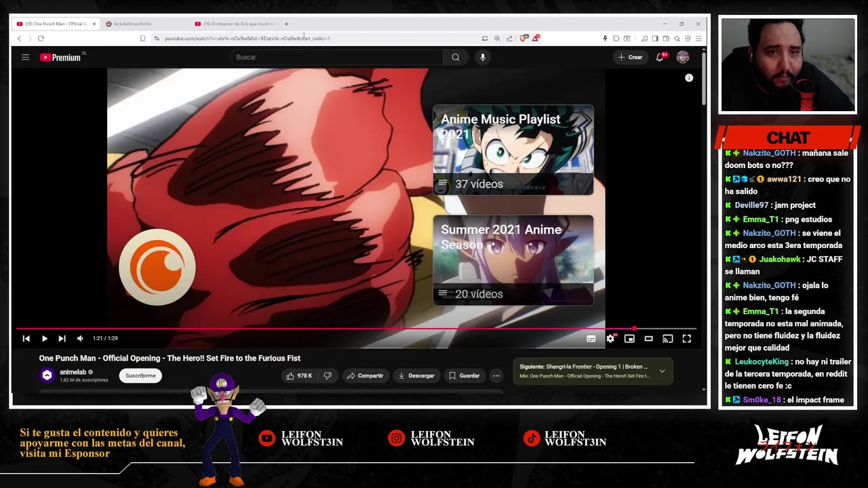Open animelab channel name link
Viewport: 868px width, 488px height.
coord(73,372)
